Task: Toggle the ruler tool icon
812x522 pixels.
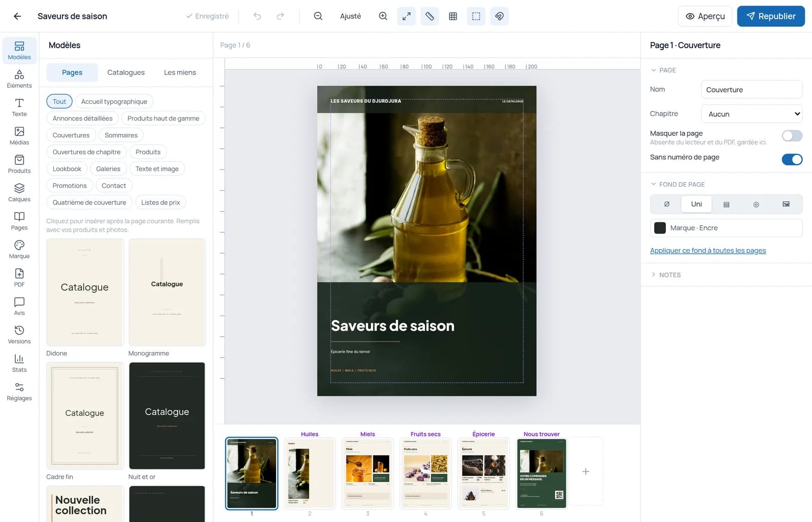Action: click(x=430, y=16)
